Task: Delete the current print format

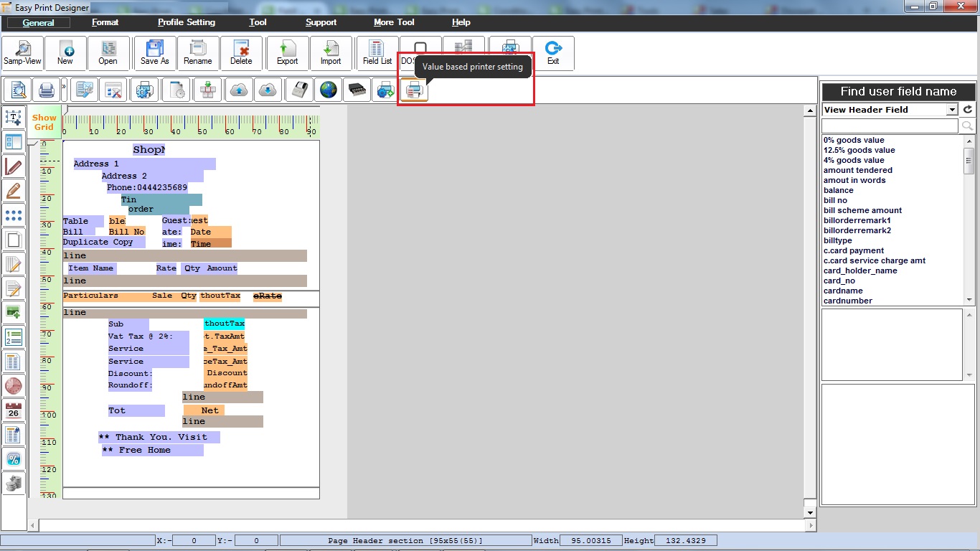Action: coord(241,54)
